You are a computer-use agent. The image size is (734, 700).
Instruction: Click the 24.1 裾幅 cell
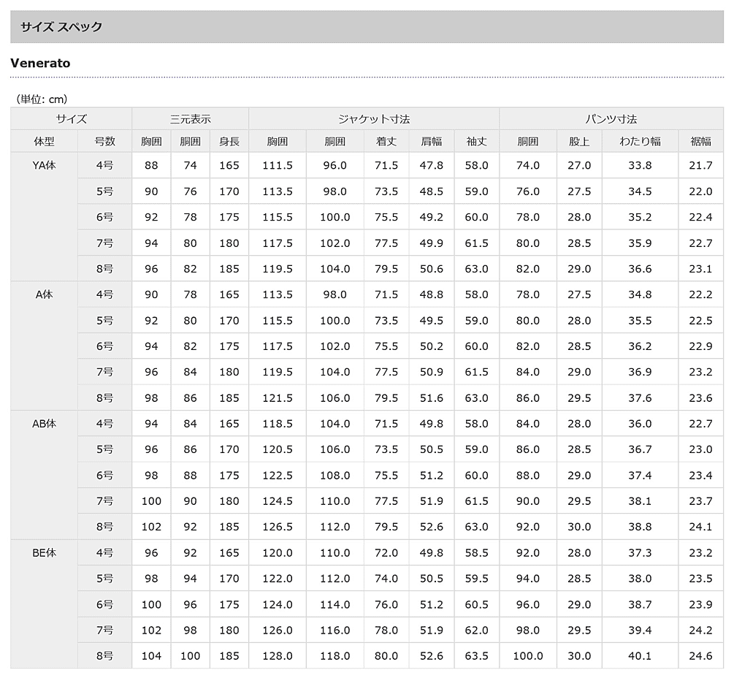click(x=700, y=527)
